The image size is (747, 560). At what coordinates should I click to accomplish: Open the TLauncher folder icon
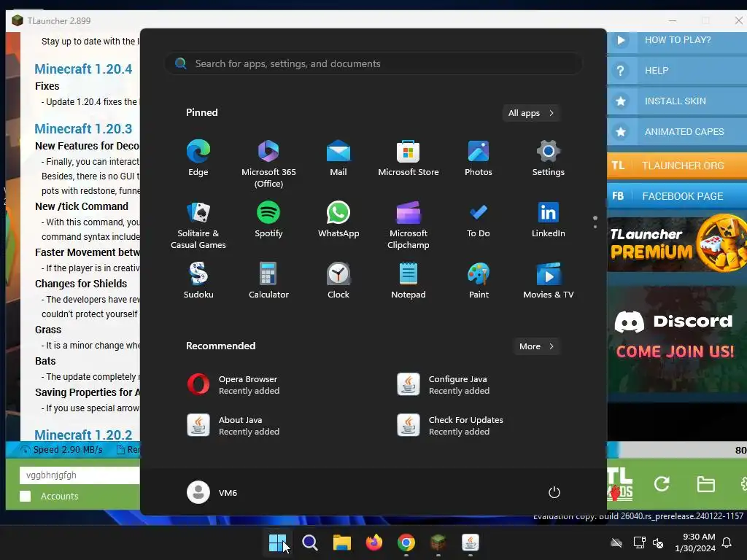coord(705,484)
